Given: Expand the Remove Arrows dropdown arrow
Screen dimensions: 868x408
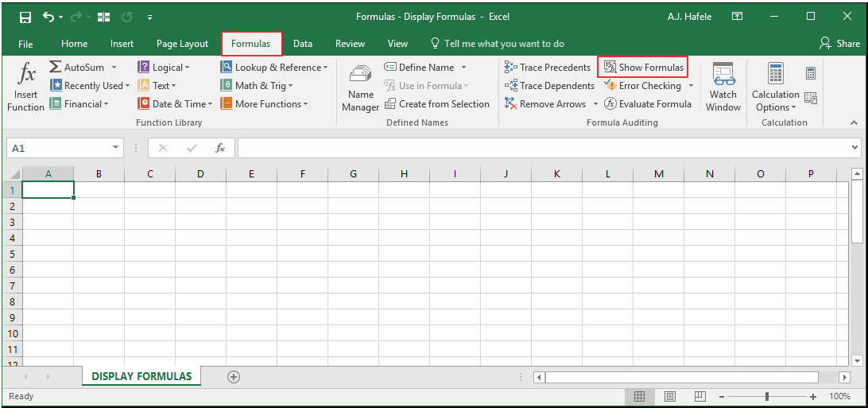Looking at the screenshot, I should pyautogui.click(x=595, y=104).
